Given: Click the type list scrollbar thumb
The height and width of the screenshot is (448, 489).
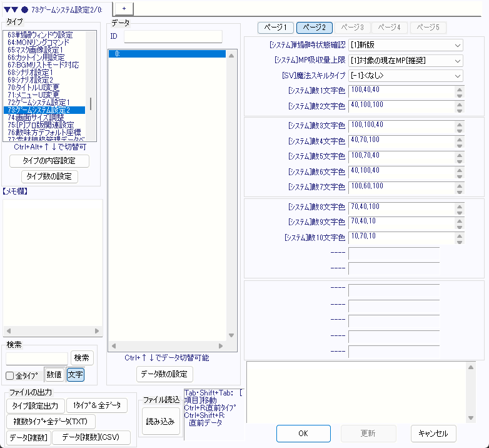Looking at the screenshot, I should tap(91, 103).
